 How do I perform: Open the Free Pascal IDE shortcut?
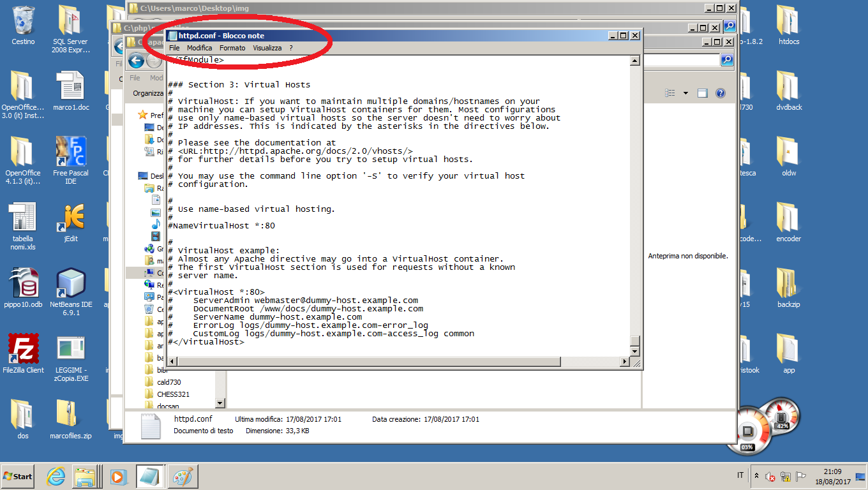[71, 152]
